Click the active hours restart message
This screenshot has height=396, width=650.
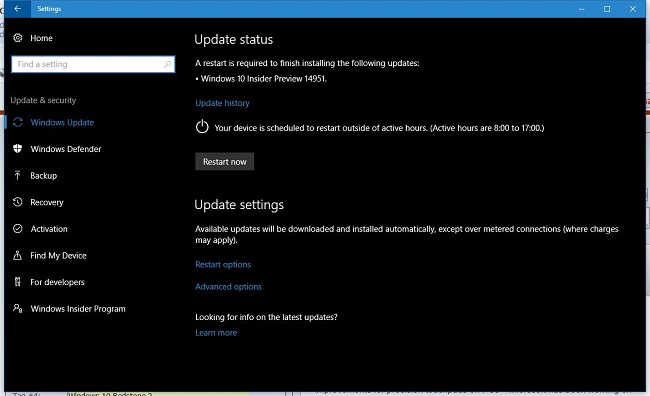click(379, 128)
